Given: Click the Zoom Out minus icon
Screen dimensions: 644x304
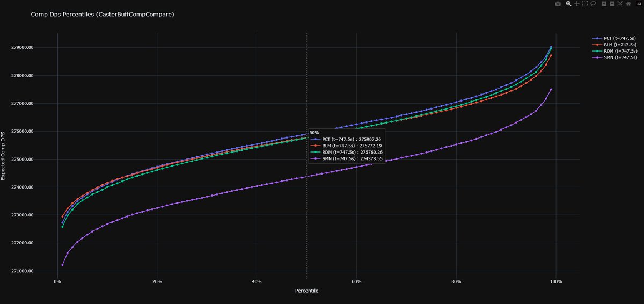Looking at the screenshot, I should (612, 4).
